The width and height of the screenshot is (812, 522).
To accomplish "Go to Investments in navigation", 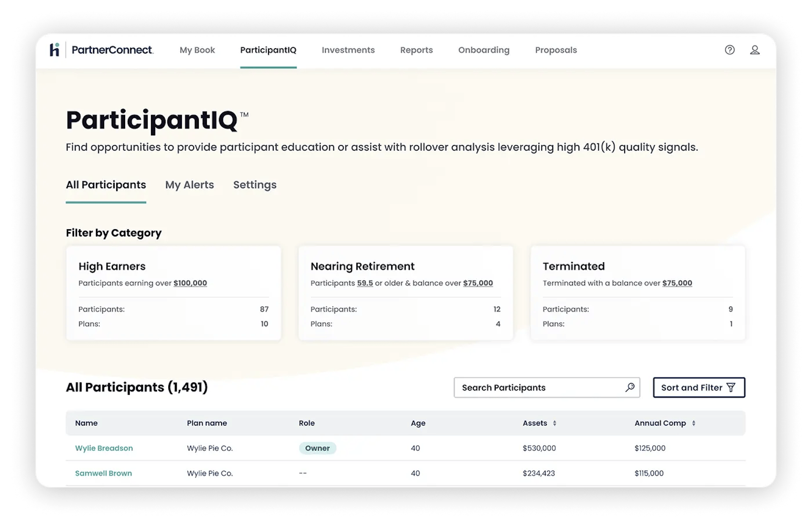I will 348,50.
